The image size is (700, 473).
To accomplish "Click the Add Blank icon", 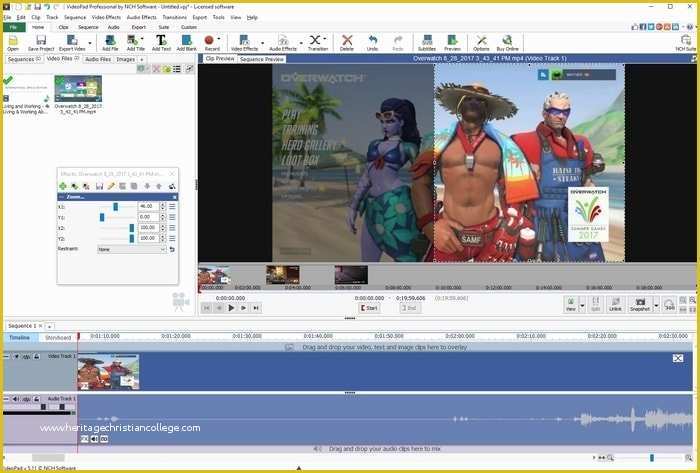I will coord(187,43).
